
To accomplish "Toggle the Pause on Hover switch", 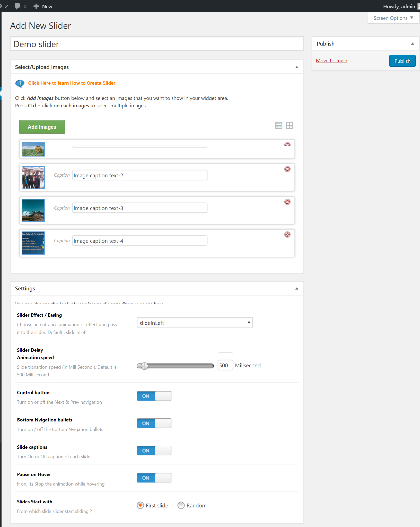I will pyautogui.click(x=154, y=478).
